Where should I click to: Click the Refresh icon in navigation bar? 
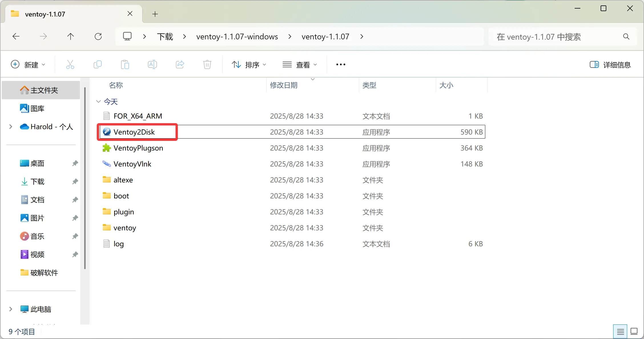(98, 36)
